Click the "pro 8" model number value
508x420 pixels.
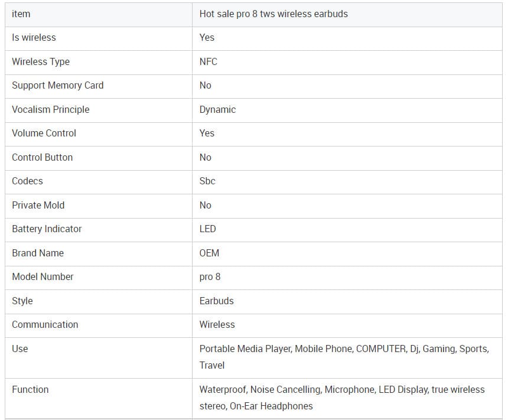pyautogui.click(x=210, y=276)
